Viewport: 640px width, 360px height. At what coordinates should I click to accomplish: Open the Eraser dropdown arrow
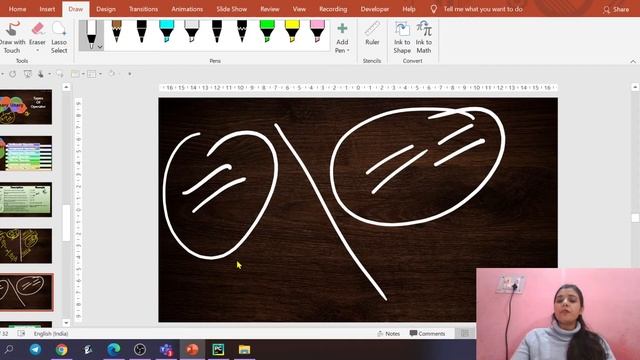tap(38, 51)
